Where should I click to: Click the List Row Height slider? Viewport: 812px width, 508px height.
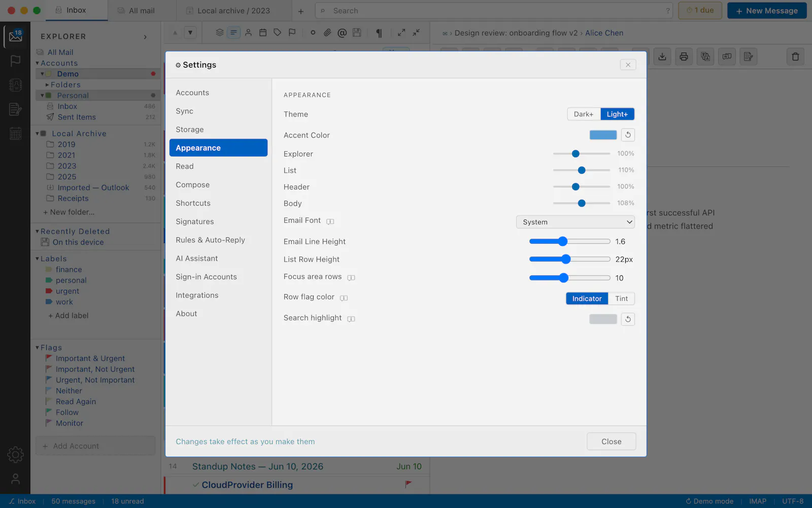tap(569, 259)
